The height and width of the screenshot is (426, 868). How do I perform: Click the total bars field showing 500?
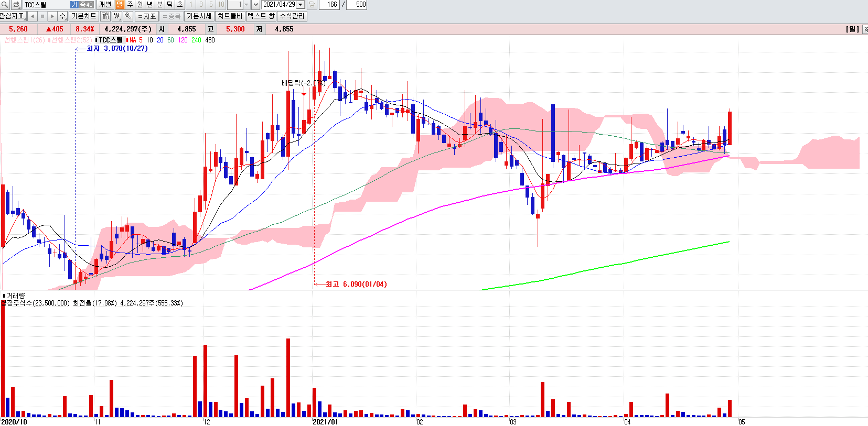click(357, 5)
